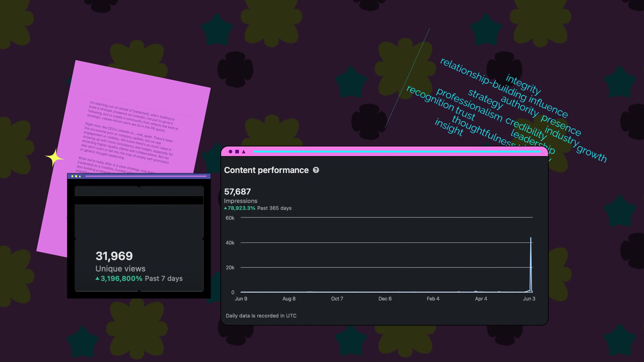Click the 31,969 unique views number
The image size is (644, 362).
(x=114, y=256)
